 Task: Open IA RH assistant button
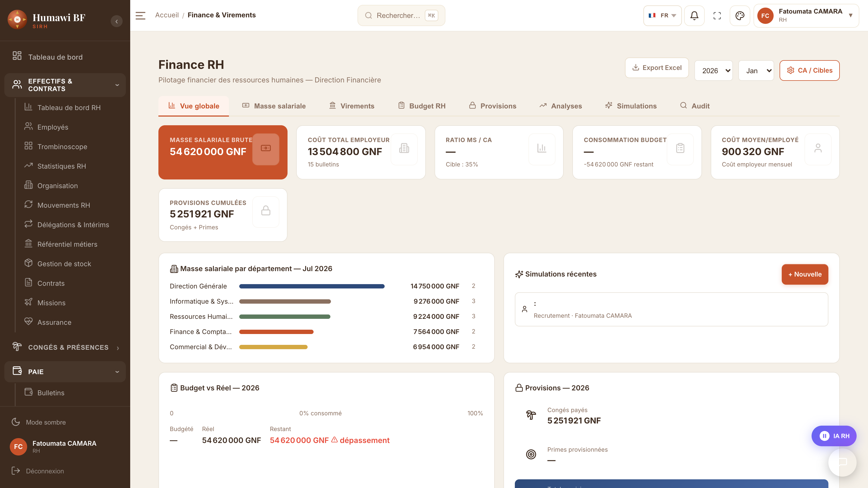pos(834,436)
